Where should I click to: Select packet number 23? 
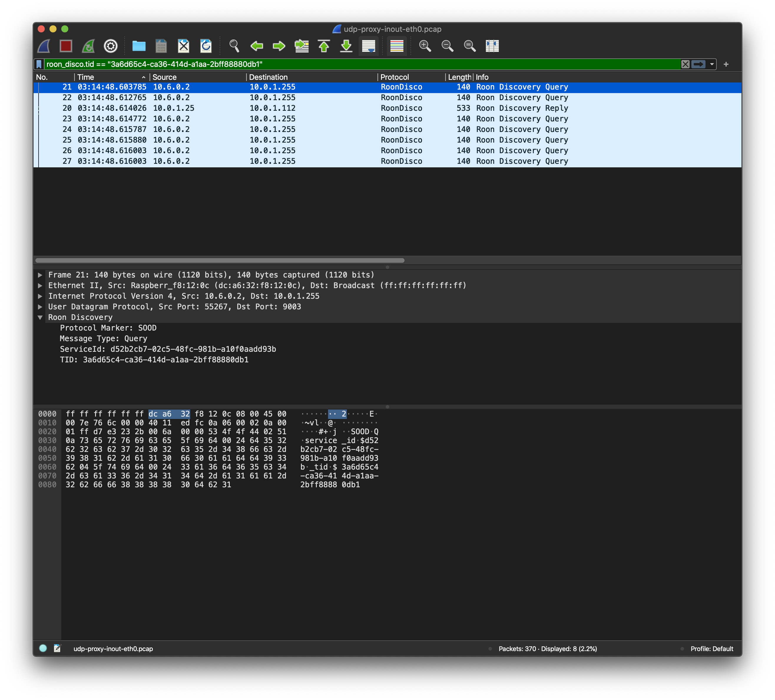(387, 119)
